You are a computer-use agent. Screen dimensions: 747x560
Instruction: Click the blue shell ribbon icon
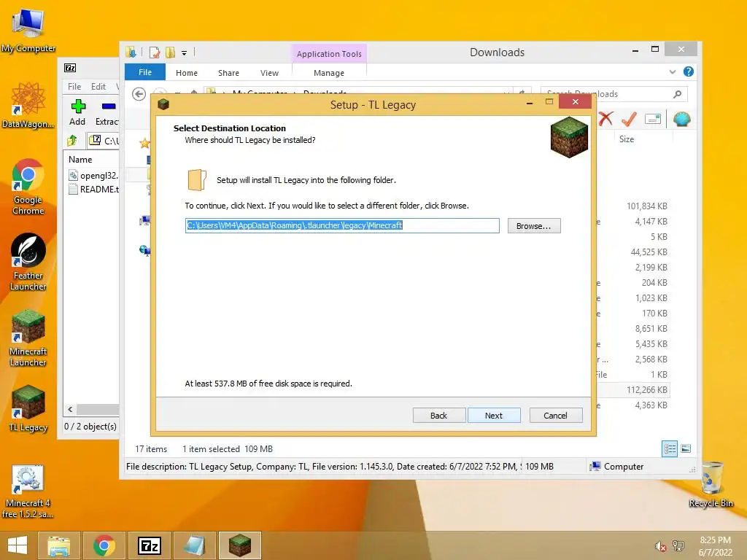[x=682, y=119]
